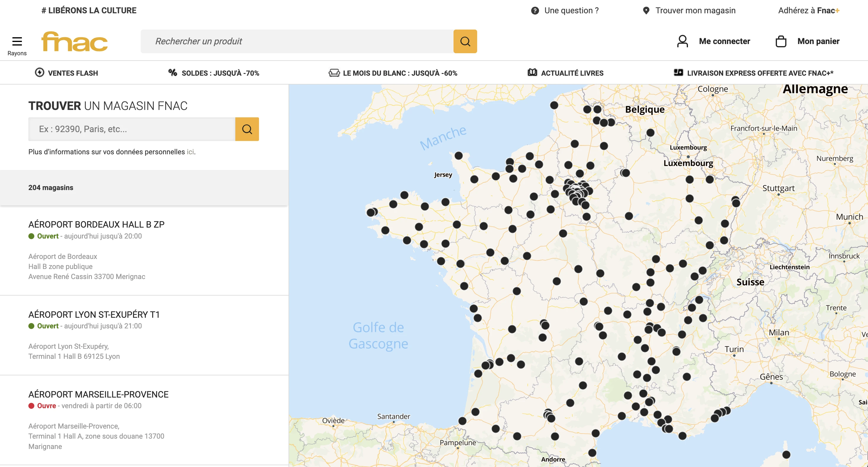Open the Rayons hamburger menu

pos(17,46)
